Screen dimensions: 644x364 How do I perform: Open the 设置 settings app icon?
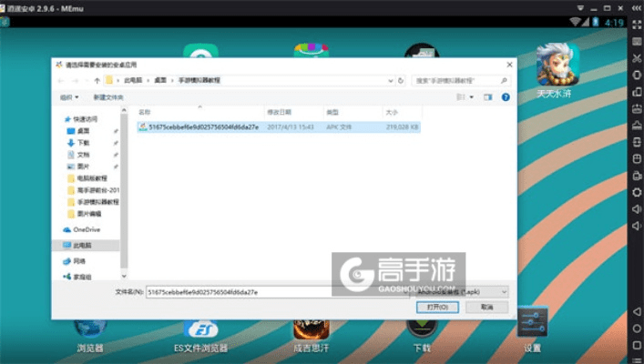tap(532, 329)
